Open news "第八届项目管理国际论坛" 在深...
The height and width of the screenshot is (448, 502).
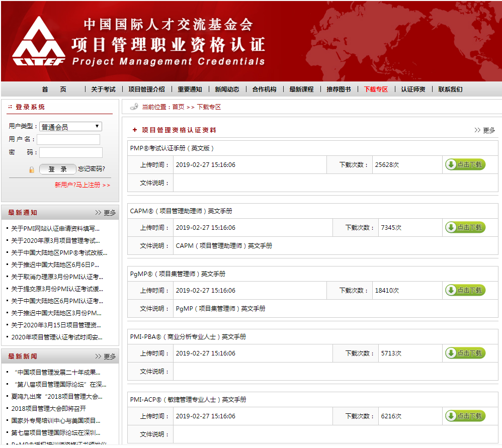(60, 384)
